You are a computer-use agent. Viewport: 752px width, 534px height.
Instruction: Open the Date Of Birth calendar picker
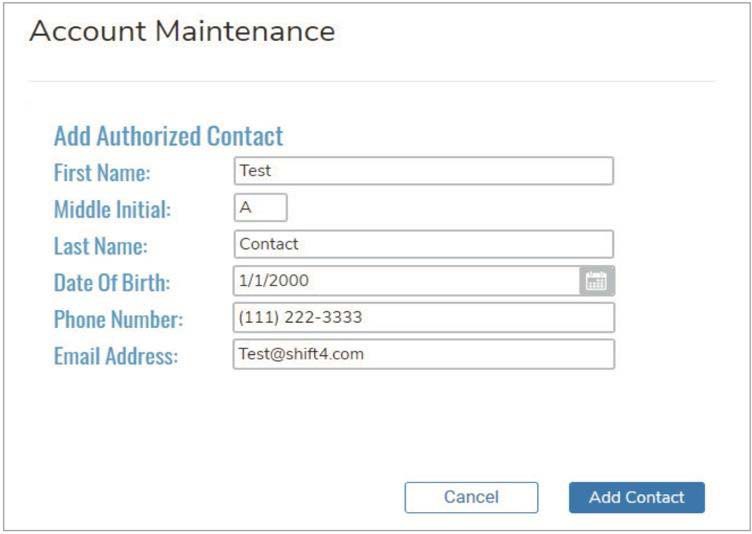pos(597,281)
